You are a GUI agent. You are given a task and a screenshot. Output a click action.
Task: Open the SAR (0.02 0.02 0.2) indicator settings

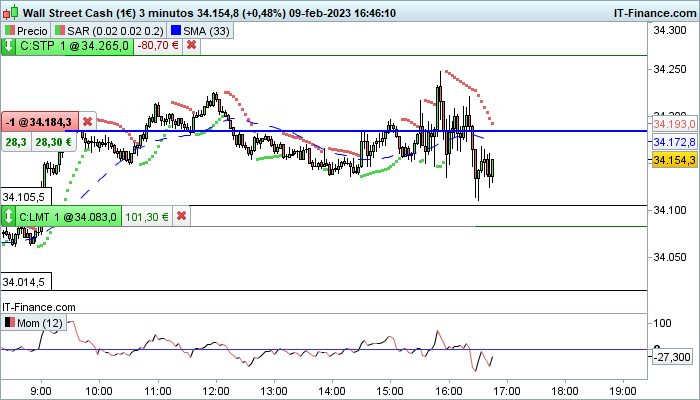[x=109, y=31]
